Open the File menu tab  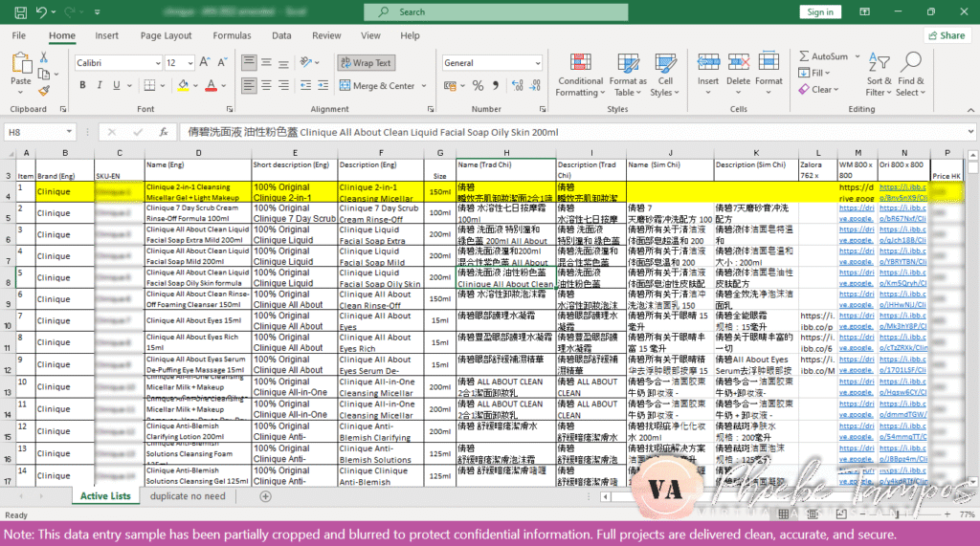[x=19, y=35]
